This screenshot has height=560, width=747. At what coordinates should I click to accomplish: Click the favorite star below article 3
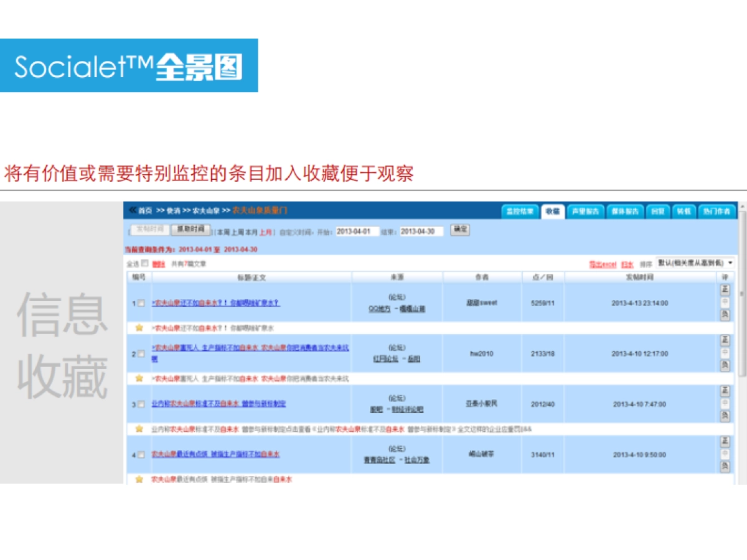coord(139,429)
